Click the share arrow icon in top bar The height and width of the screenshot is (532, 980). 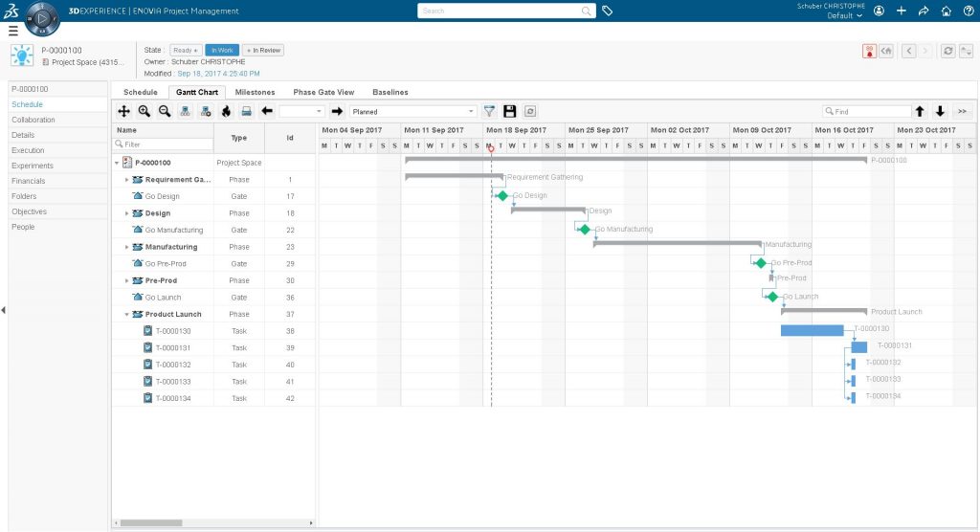pyautogui.click(x=924, y=11)
